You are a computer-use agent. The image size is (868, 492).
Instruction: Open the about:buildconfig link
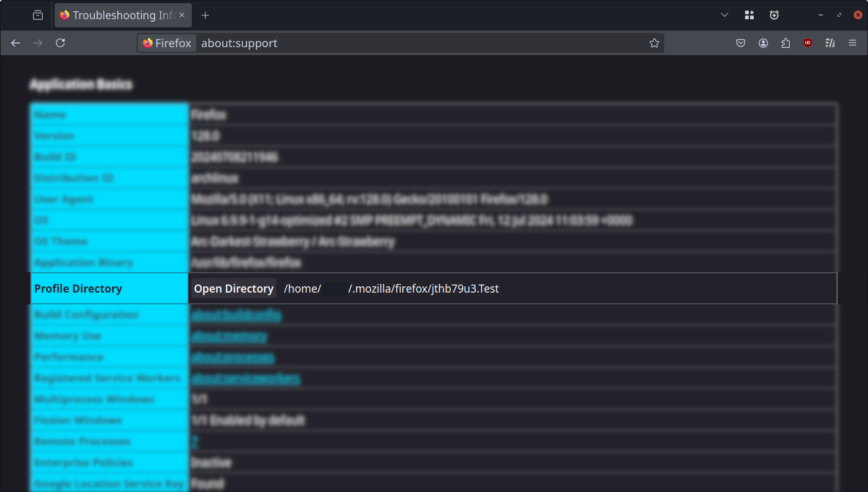tap(236, 315)
